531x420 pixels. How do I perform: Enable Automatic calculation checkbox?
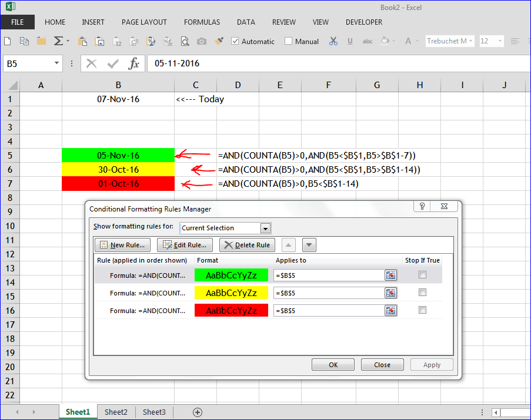(235, 41)
